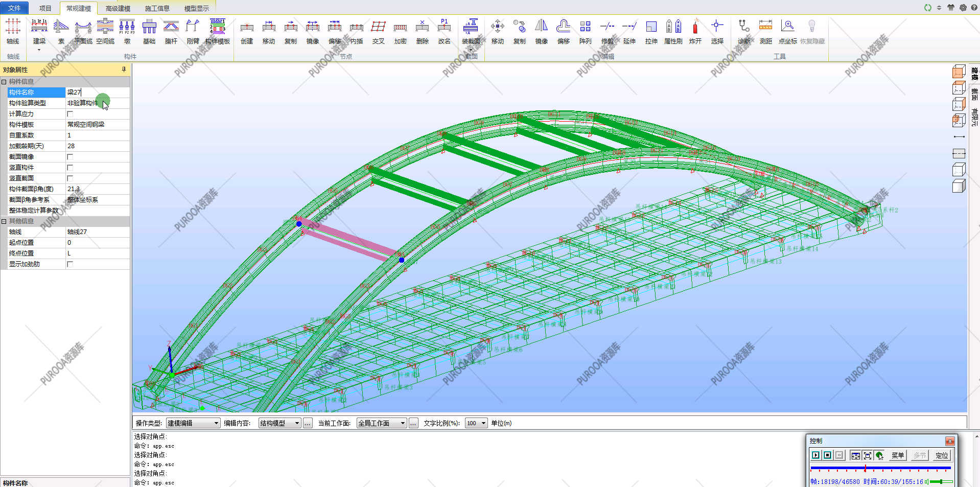Click the 菜单 button in control panel
Image resolution: width=980 pixels, height=487 pixels.
tap(897, 455)
